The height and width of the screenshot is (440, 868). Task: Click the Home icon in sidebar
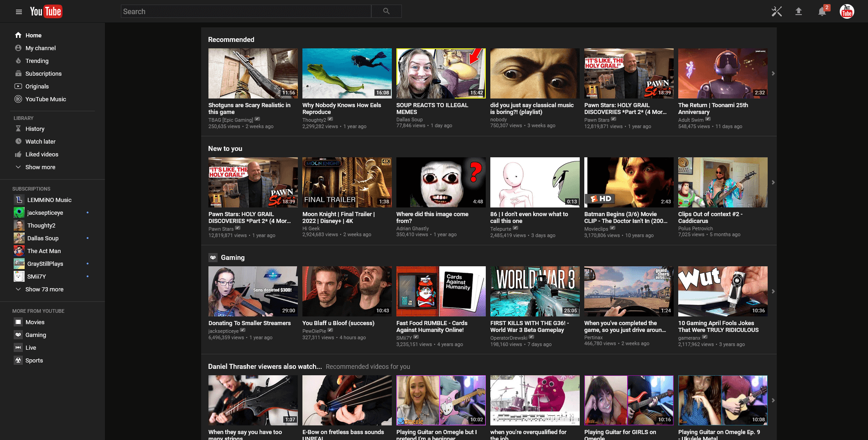[18, 35]
